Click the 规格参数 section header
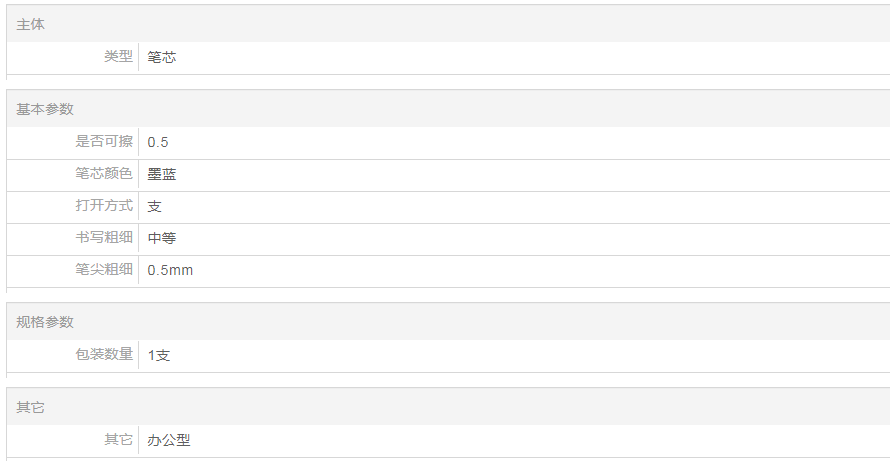The width and height of the screenshot is (896, 461). pyautogui.click(x=45, y=322)
